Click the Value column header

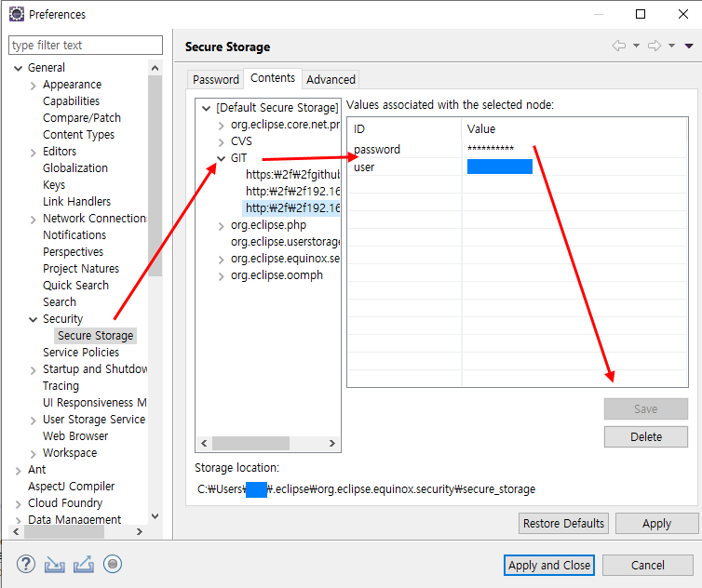point(574,129)
